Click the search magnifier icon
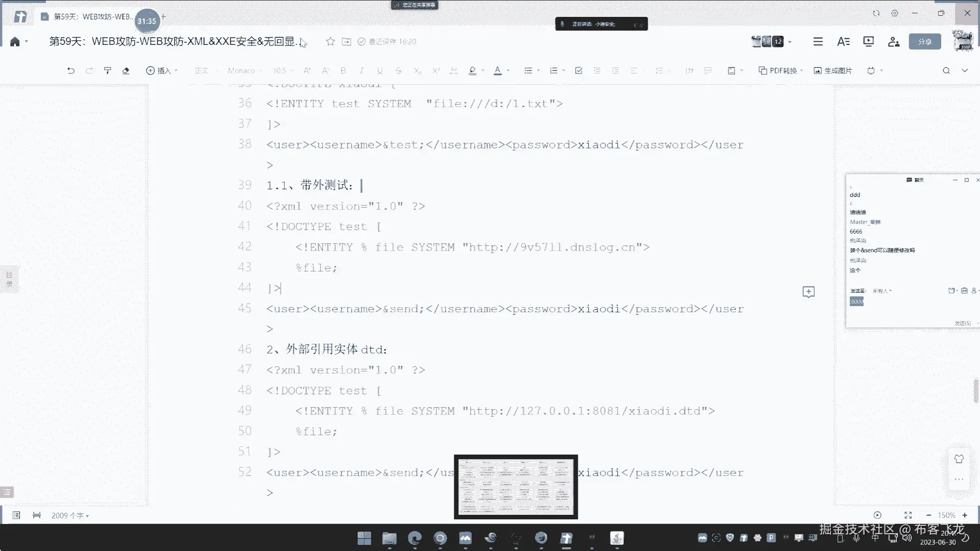Screen dimensions: 980x551 tap(946, 70)
